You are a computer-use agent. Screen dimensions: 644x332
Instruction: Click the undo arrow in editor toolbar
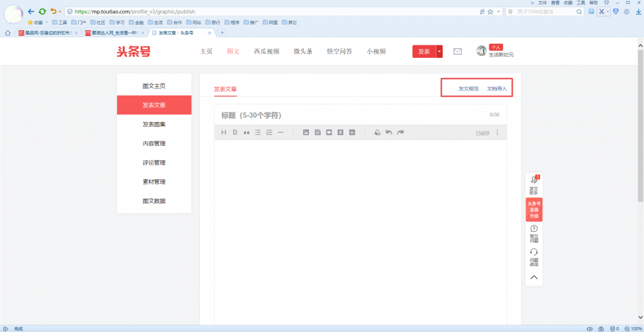pyautogui.click(x=389, y=133)
